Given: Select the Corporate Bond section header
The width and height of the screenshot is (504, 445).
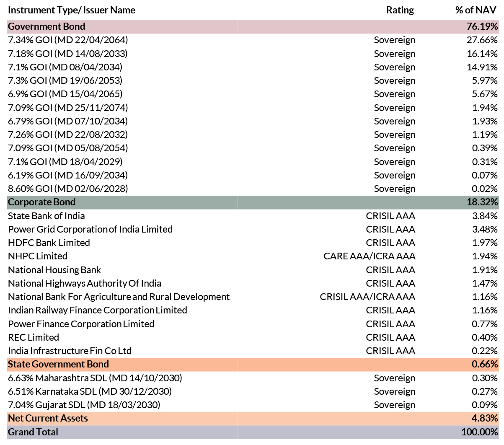Looking at the screenshot, I should coord(253,202).
